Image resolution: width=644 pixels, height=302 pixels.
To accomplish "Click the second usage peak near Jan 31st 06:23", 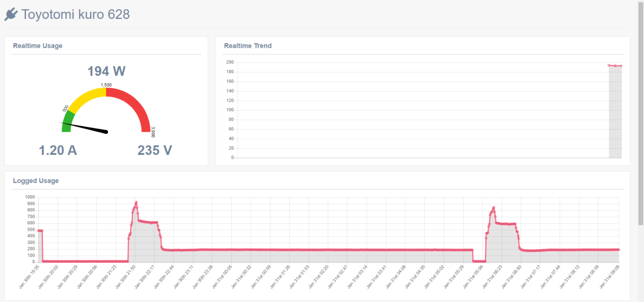I will pos(494,207).
